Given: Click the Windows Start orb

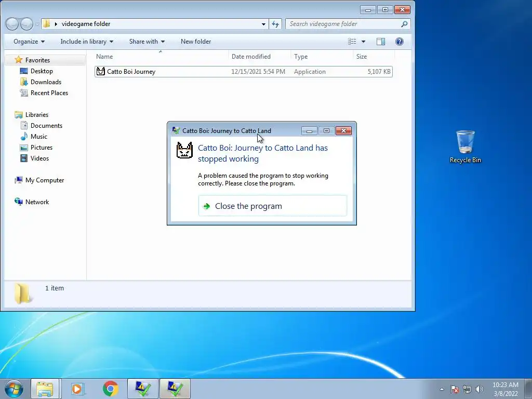Looking at the screenshot, I should pyautogui.click(x=14, y=389).
